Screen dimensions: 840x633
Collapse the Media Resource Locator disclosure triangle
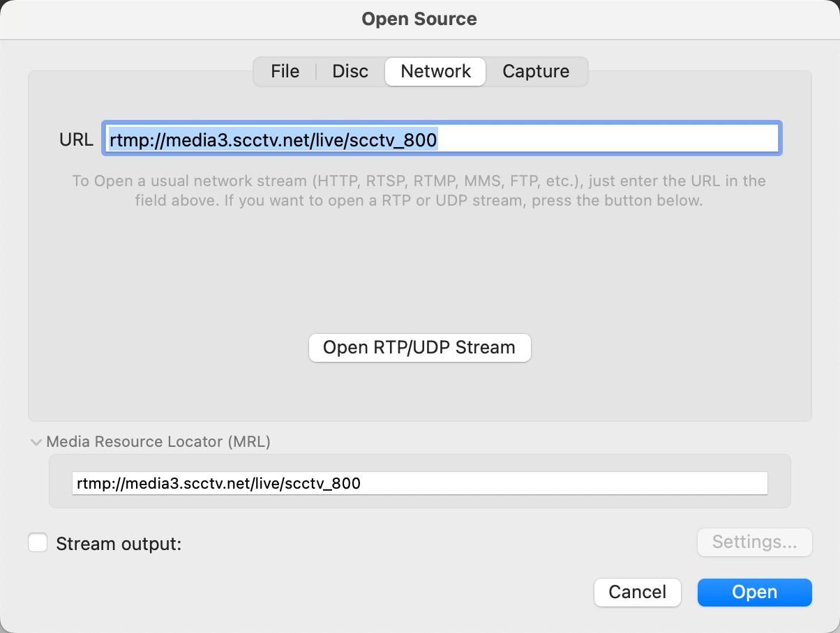(36, 442)
